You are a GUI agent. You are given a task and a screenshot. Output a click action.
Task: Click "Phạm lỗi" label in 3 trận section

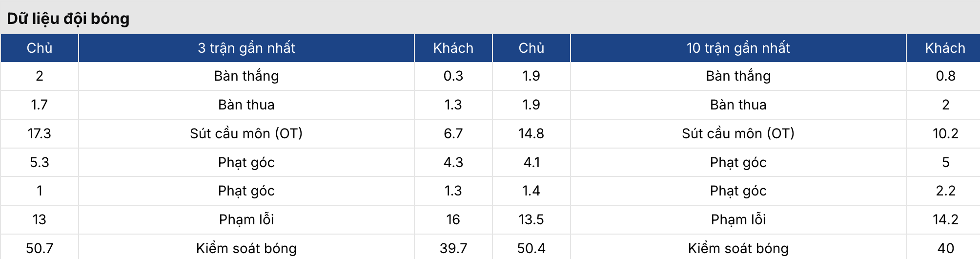click(x=246, y=219)
